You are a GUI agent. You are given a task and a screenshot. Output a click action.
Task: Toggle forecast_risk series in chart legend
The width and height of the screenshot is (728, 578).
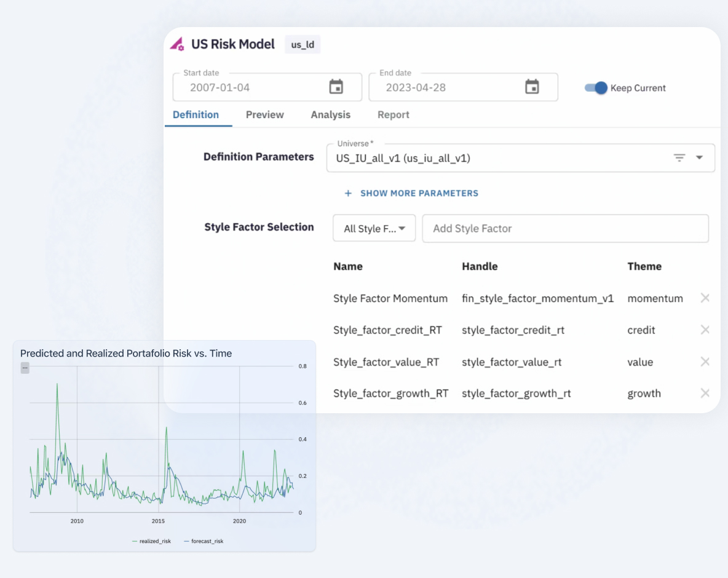204,541
